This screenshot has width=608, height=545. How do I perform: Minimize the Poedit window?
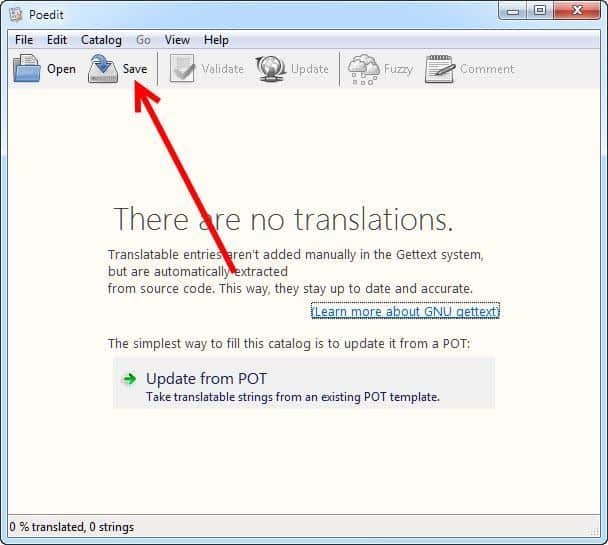tap(513, 11)
